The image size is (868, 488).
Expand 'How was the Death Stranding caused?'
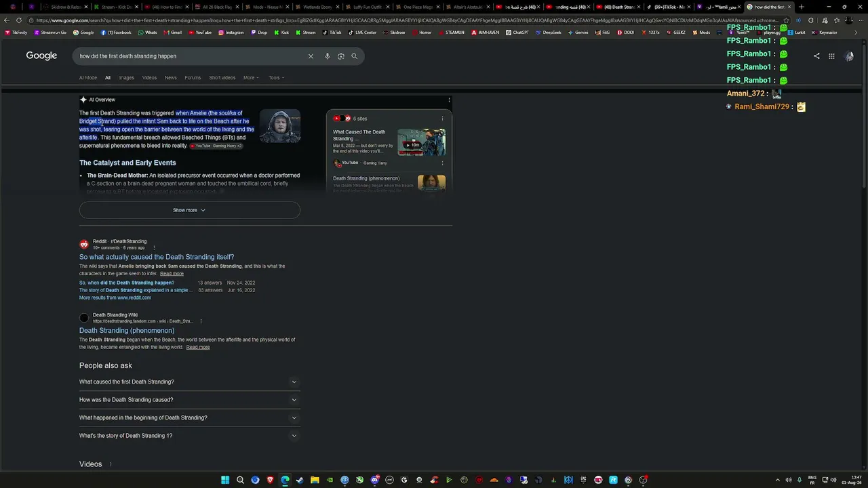coord(189,400)
